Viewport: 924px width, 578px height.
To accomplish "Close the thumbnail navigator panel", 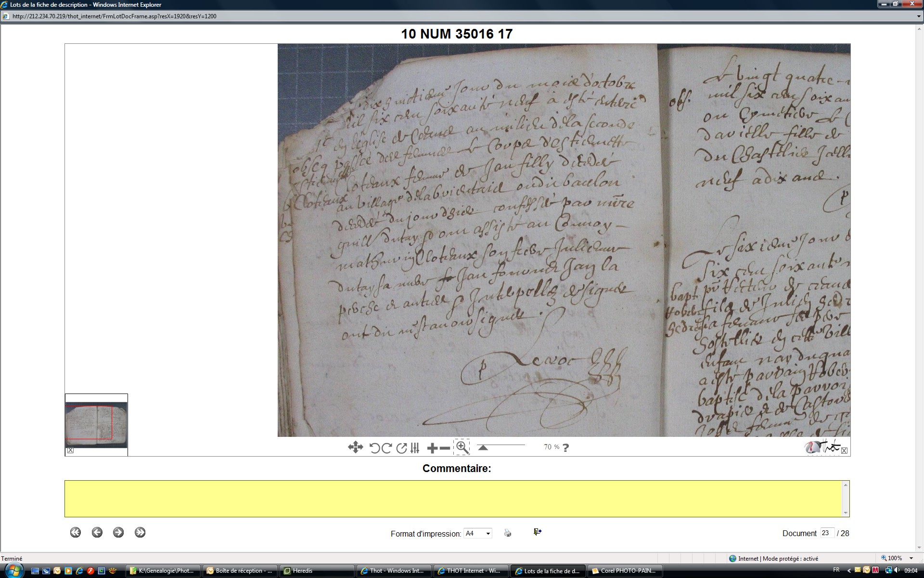I will (x=70, y=450).
